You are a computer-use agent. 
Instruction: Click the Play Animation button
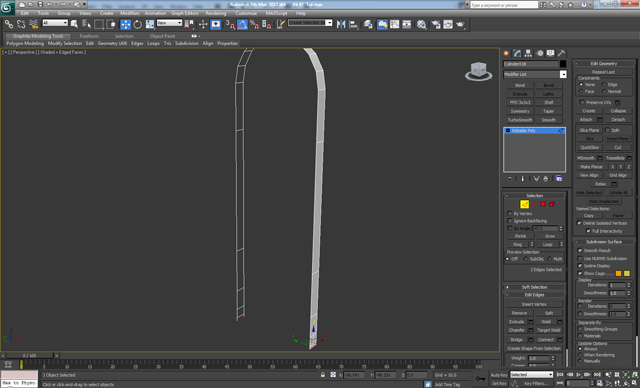tap(579, 375)
